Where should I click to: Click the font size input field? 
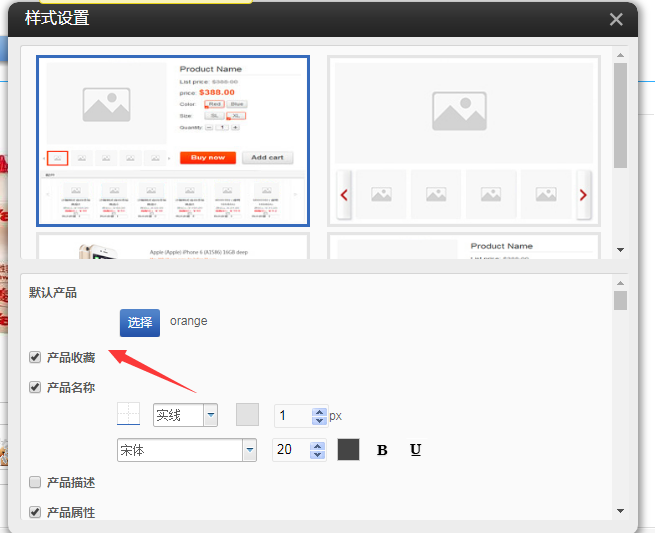coord(291,450)
